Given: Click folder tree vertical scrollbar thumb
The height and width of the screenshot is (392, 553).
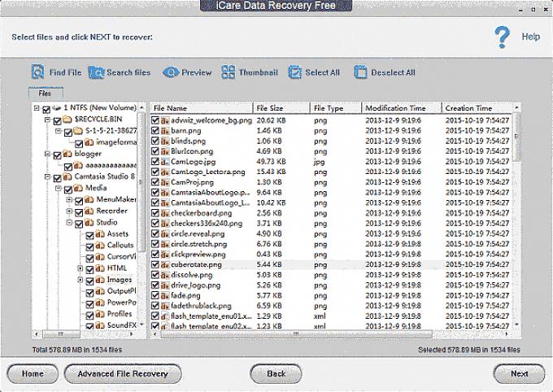Looking at the screenshot, I should pyautogui.click(x=141, y=182).
